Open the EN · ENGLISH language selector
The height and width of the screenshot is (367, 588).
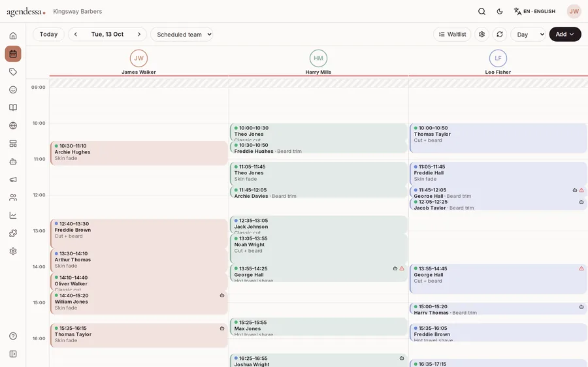point(534,12)
